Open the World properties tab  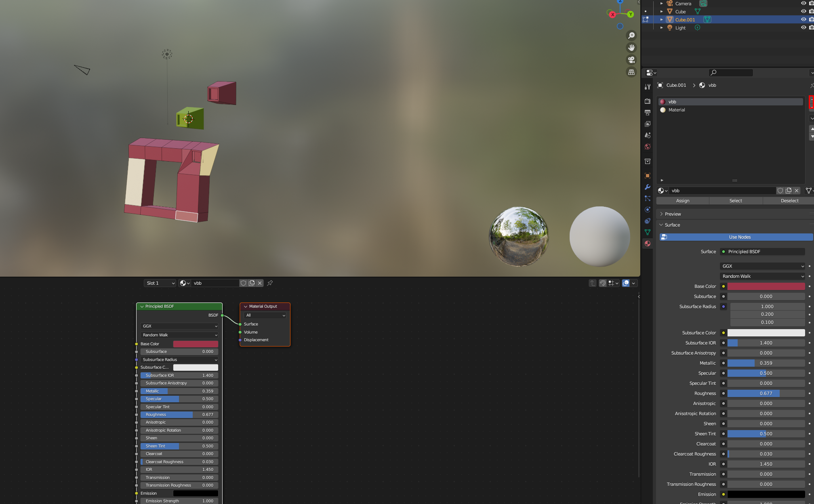648,147
